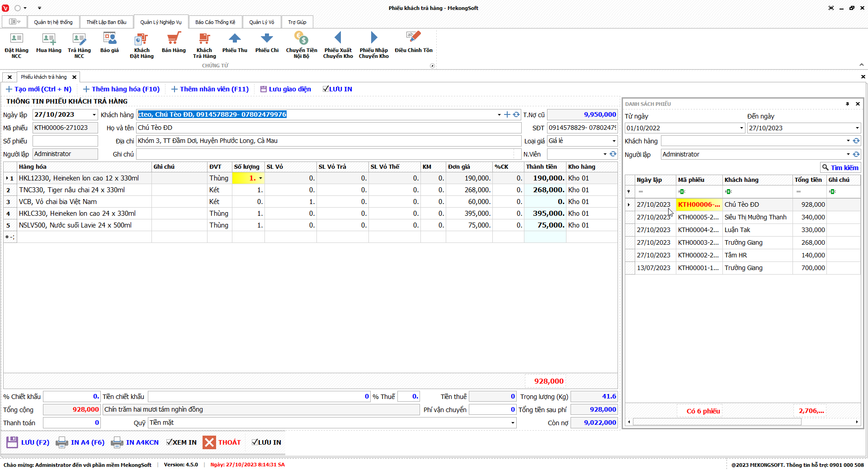Toggle the bottom LƯU IN checkbox
868x470 pixels.
click(x=255, y=442)
